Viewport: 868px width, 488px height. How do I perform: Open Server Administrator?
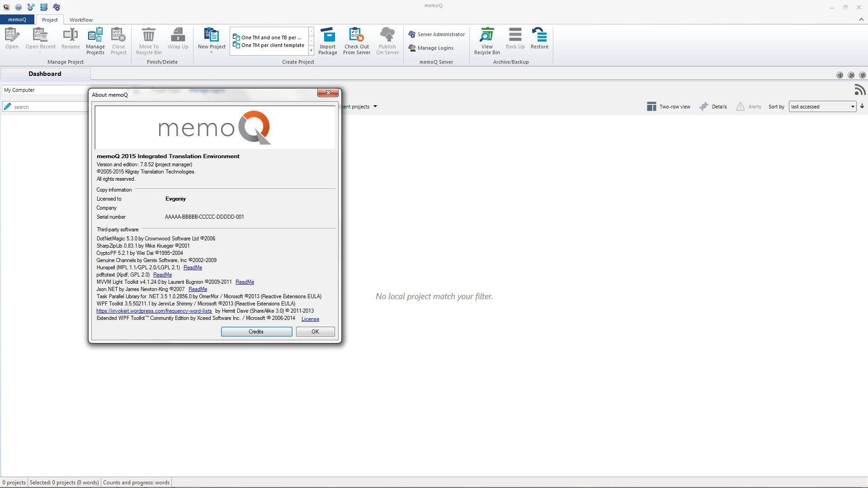pos(436,34)
